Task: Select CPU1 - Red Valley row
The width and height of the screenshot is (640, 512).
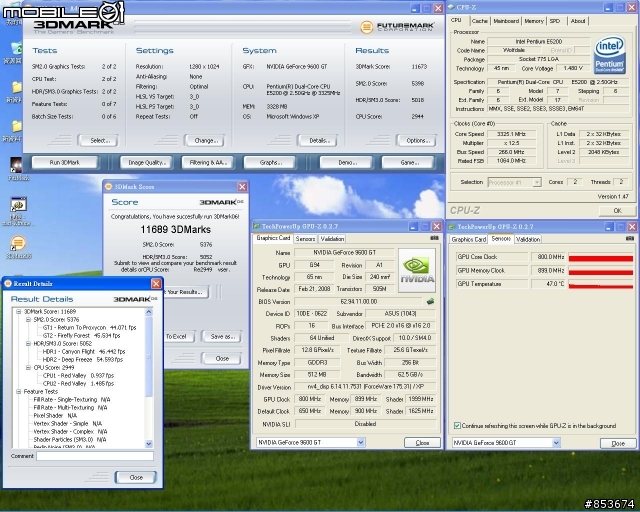Action: [x=78, y=376]
